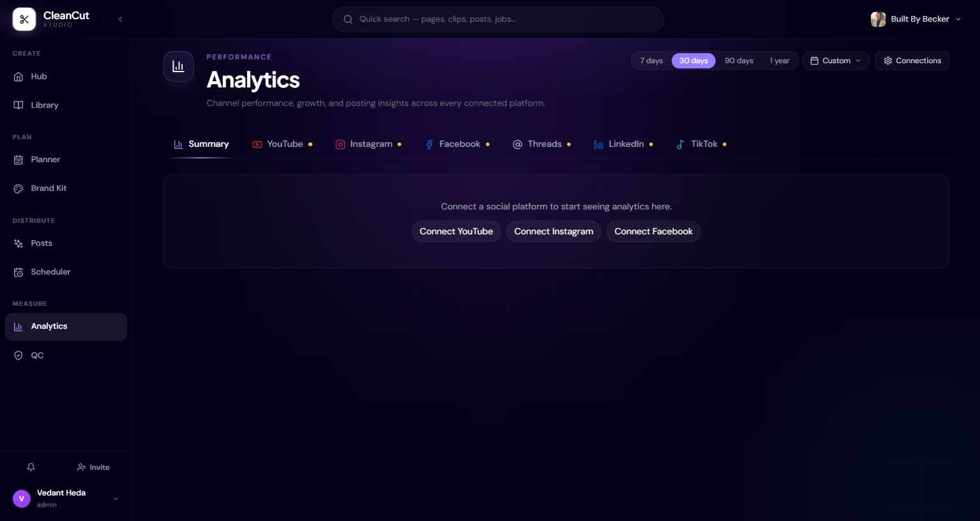
Task: Open the Library page
Action: (66, 105)
